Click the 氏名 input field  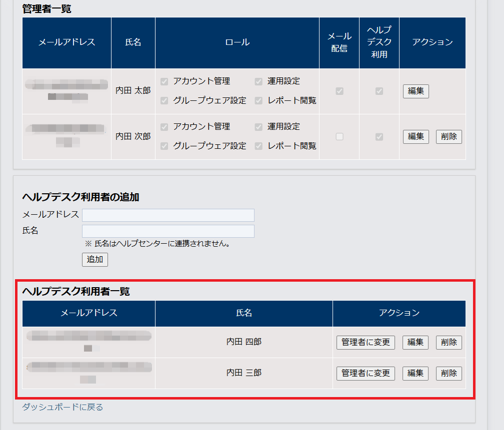[168, 231]
